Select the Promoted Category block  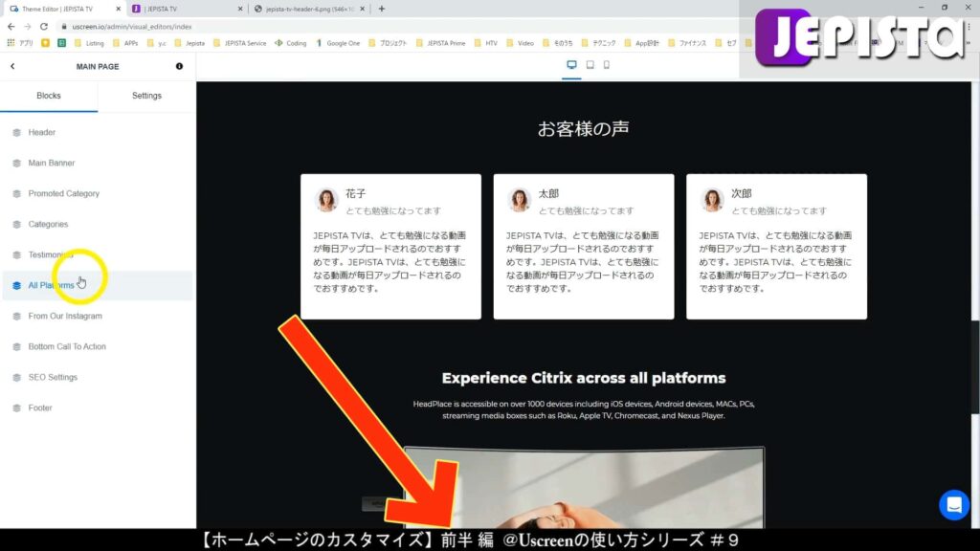(98, 193)
